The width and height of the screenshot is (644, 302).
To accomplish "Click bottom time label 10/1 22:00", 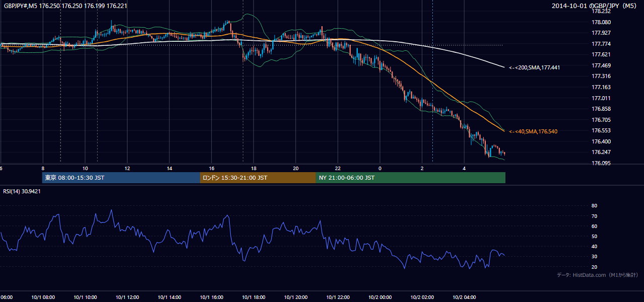I will point(338,297).
